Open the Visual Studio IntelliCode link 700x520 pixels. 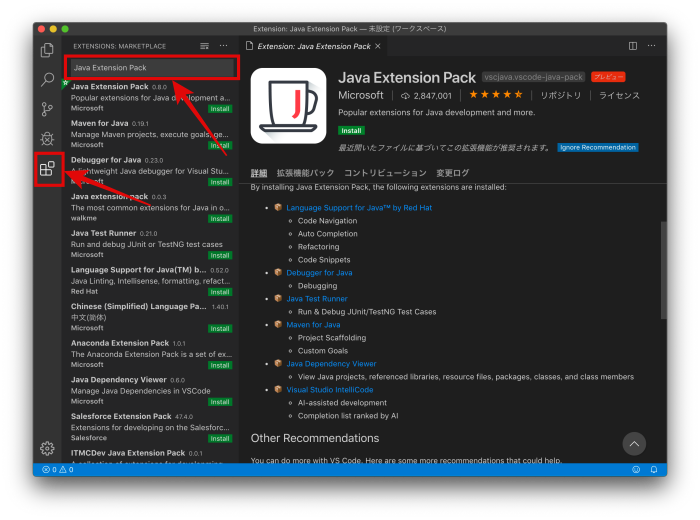329,390
